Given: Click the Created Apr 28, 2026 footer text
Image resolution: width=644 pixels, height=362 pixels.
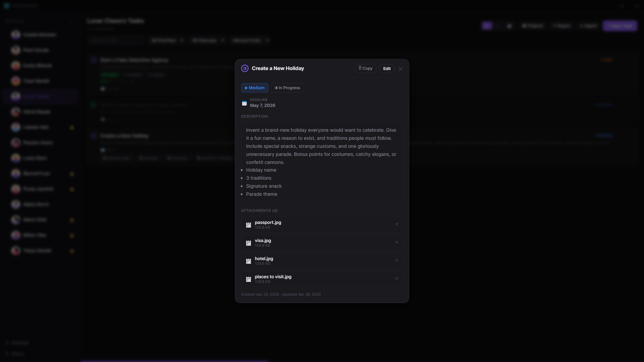Looking at the screenshot, I should (260, 295).
